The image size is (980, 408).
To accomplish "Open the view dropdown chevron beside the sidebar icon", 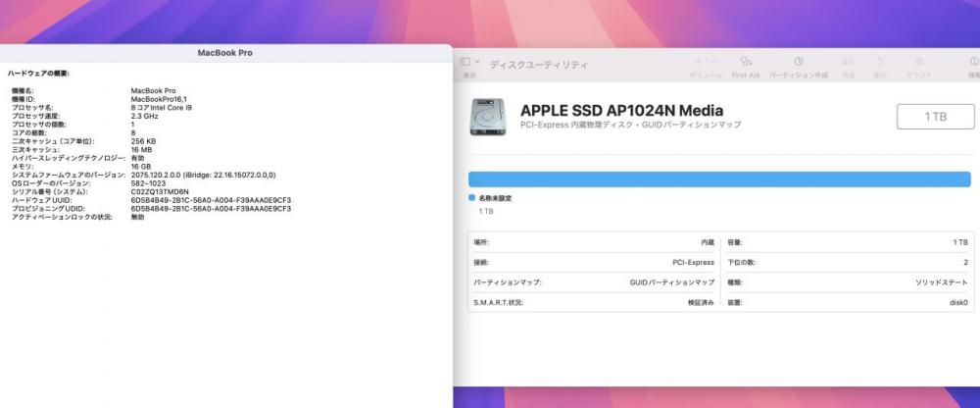I will click(477, 62).
